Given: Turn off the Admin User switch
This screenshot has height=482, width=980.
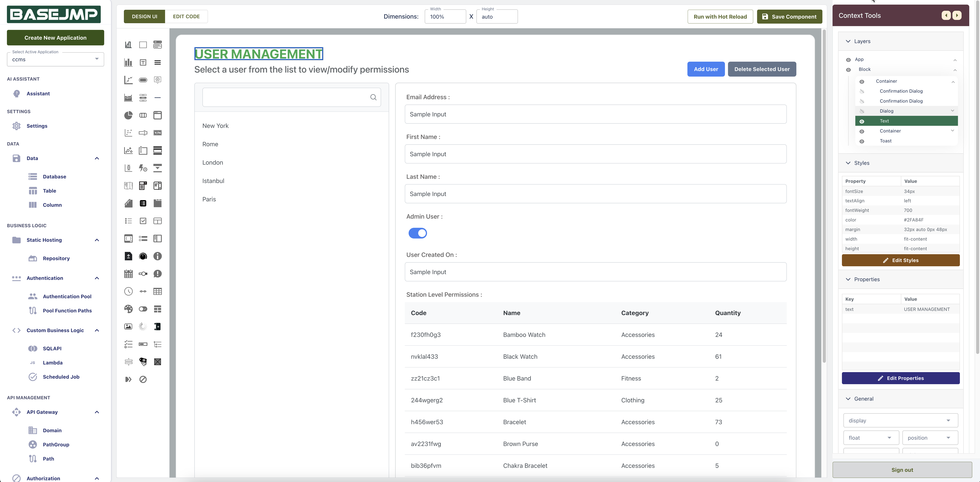Looking at the screenshot, I should point(417,233).
